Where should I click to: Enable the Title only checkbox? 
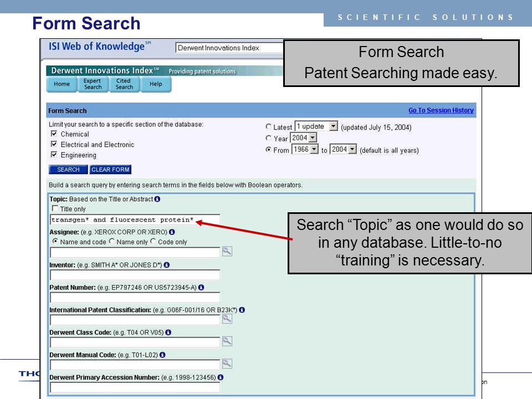pos(55,208)
